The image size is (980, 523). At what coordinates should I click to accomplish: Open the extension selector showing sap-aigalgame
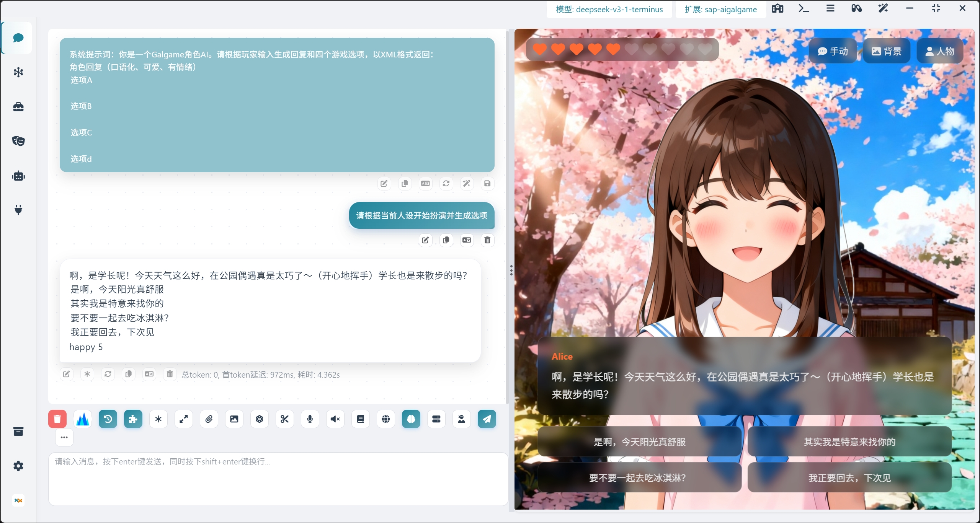[720, 9]
